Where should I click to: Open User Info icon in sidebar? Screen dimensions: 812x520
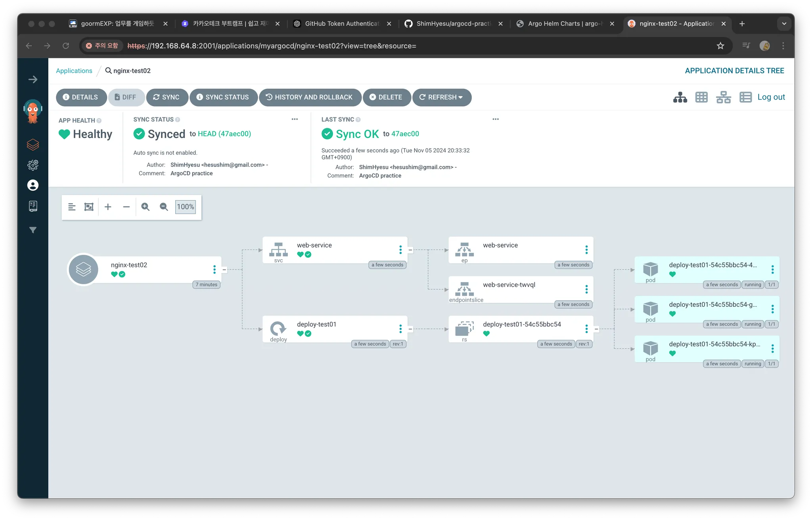(33, 185)
